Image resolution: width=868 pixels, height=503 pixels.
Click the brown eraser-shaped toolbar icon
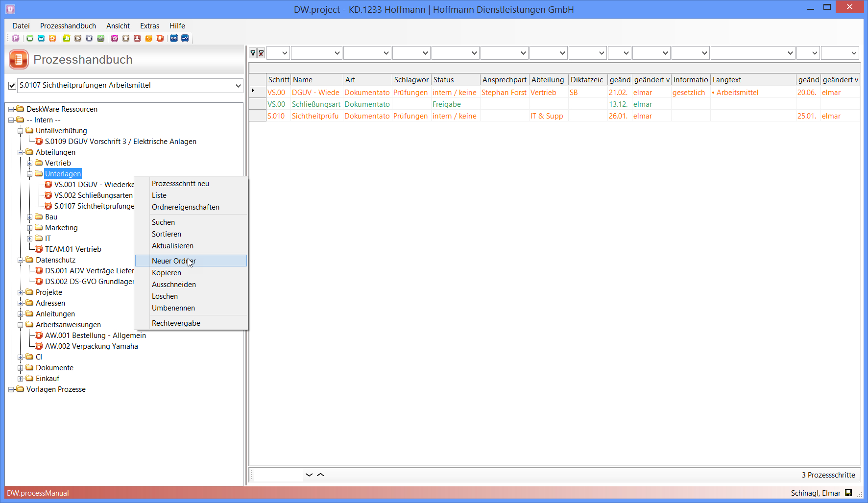click(78, 38)
